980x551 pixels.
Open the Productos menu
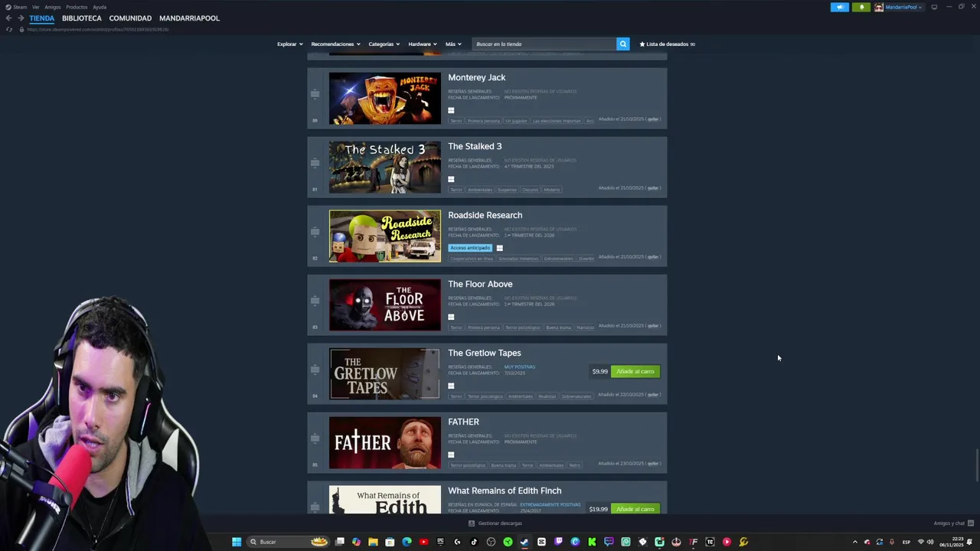(x=77, y=7)
